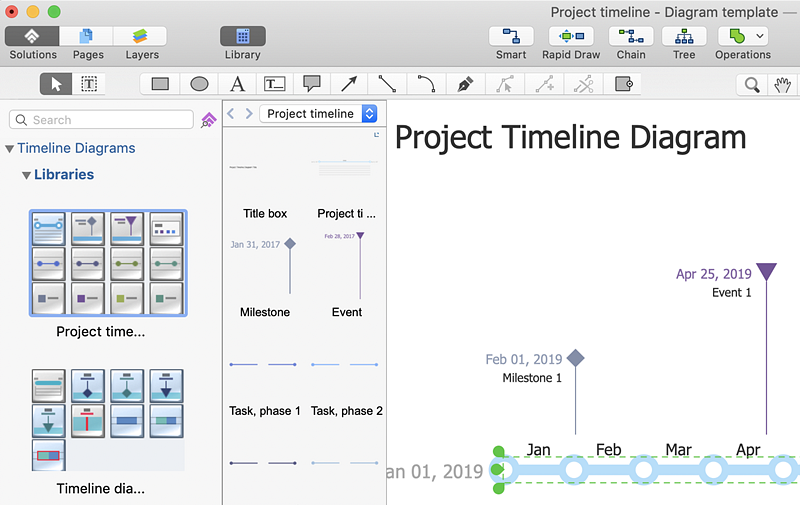Screen dimensions: 800x505
Task: Select the Ellipse shape tool
Action: pos(199,84)
